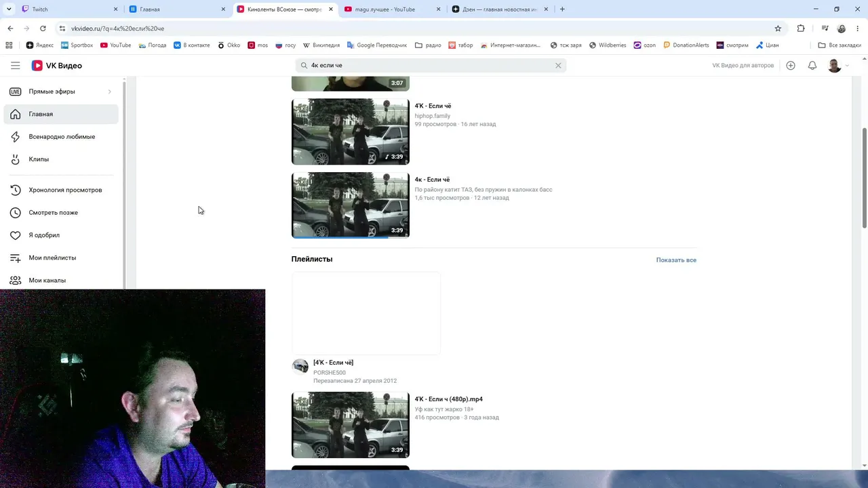
Task: Open Смотреть позже in the sidebar
Action: coord(61,212)
